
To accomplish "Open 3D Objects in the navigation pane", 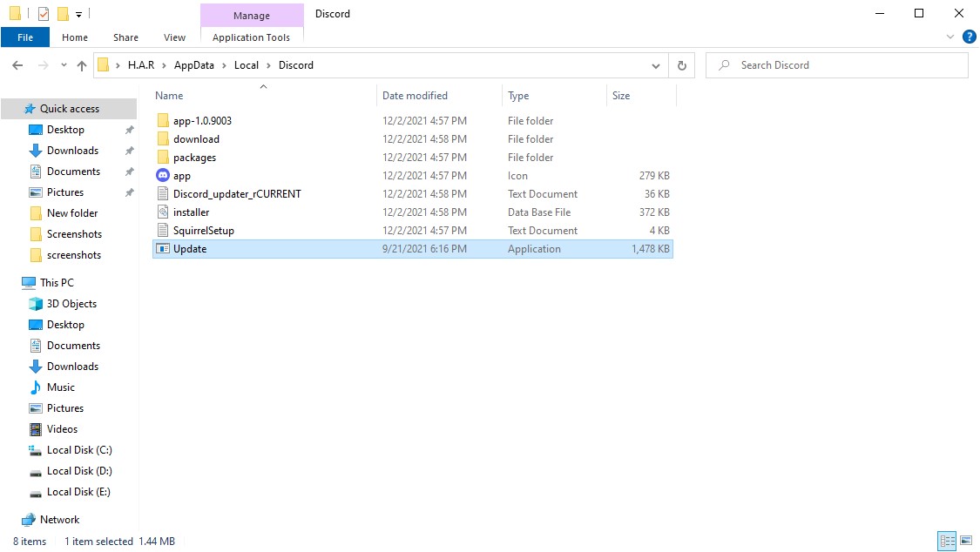I will click(71, 304).
